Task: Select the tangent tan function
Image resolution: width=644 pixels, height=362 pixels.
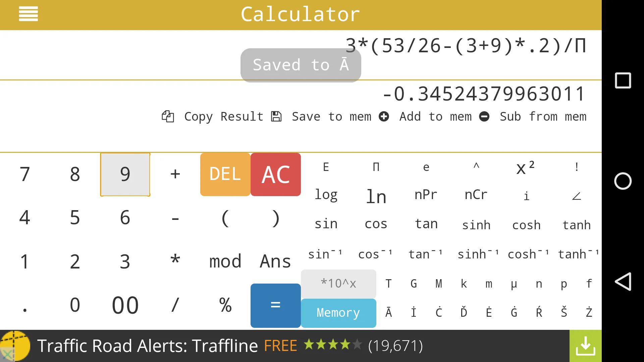Action: click(x=426, y=225)
